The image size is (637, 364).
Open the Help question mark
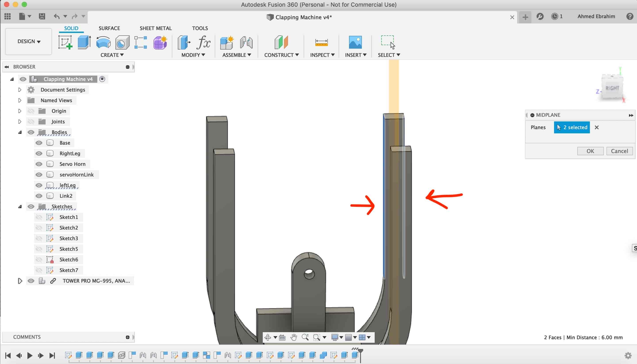630,17
